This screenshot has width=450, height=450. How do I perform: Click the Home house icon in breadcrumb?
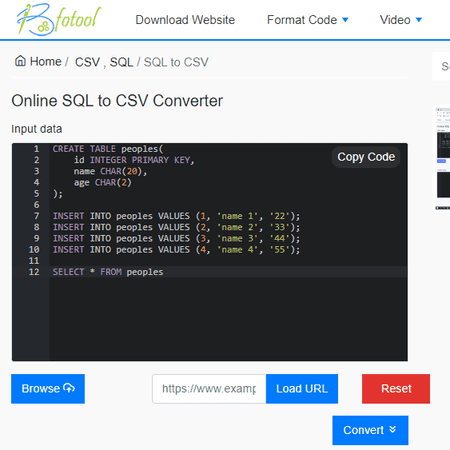tap(20, 61)
